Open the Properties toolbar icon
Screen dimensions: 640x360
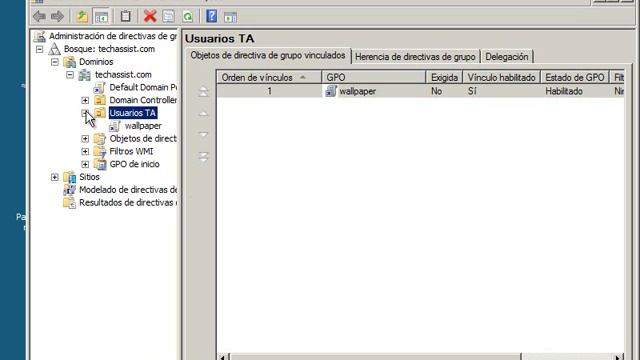[x=169, y=16]
